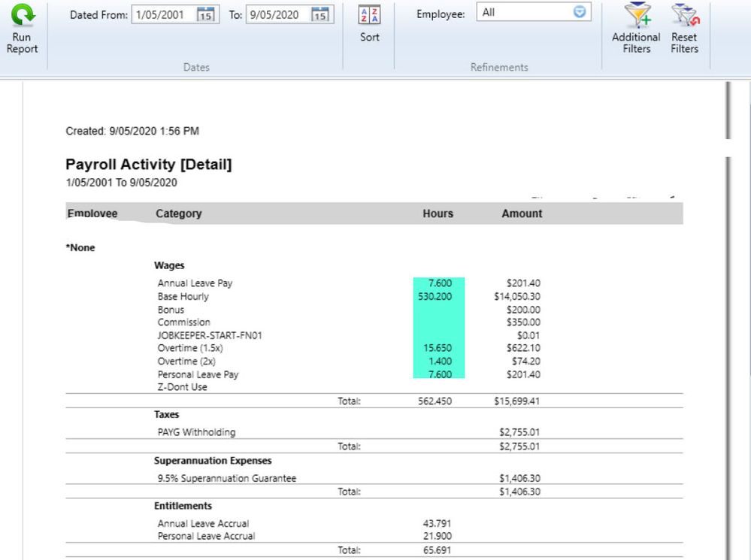Click the 9.5% Superannuation Guarantee line
The height and width of the screenshot is (560, 751).
pyautogui.click(x=226, y=478)
